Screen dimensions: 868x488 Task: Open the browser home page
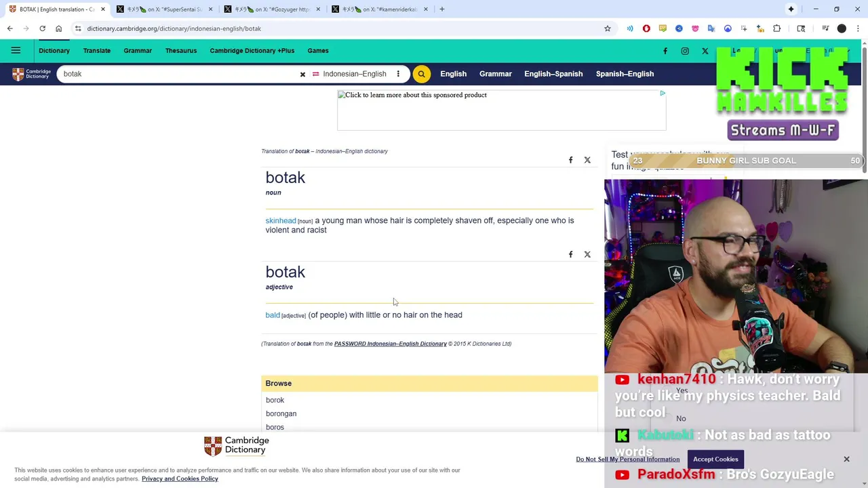coord(58,28)
